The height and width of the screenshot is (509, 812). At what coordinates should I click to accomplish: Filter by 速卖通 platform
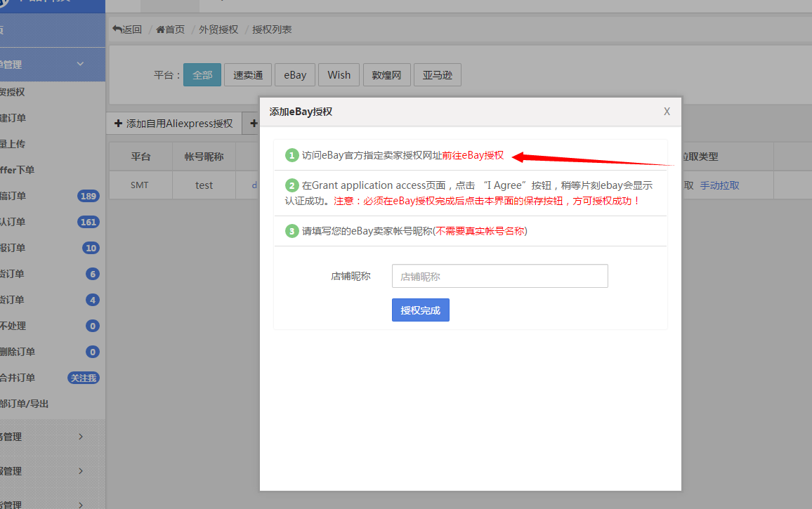tap(248, 75)
